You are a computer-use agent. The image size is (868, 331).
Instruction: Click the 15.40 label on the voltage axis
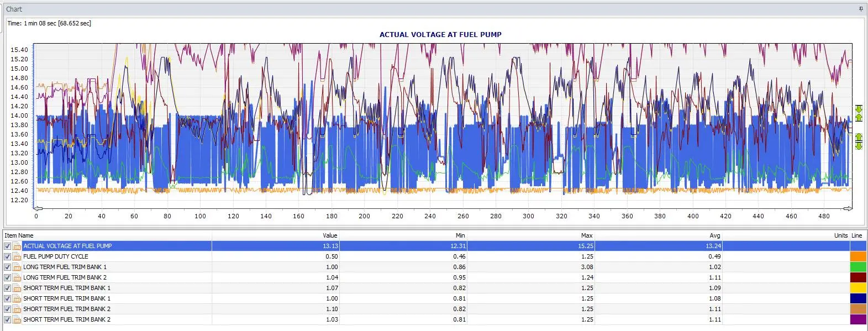click(x=19, y=50)
